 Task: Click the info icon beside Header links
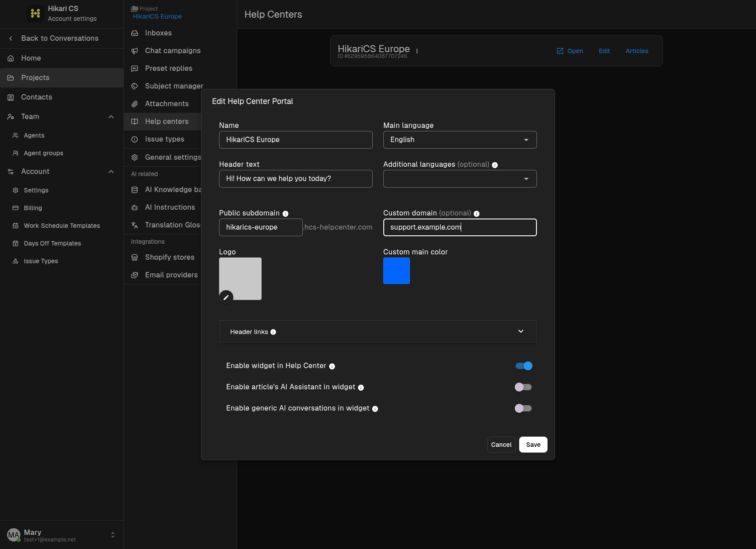click(x=273, y=332)
